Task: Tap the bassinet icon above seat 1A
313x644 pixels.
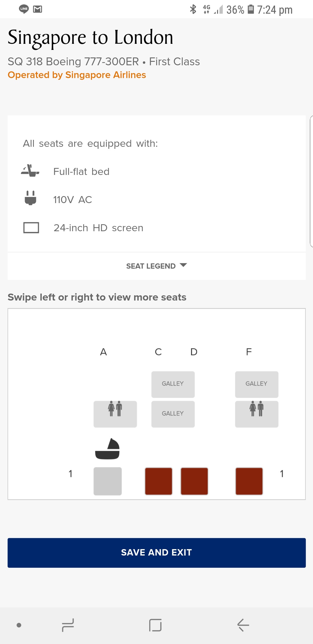Action: tap(108, 449)
